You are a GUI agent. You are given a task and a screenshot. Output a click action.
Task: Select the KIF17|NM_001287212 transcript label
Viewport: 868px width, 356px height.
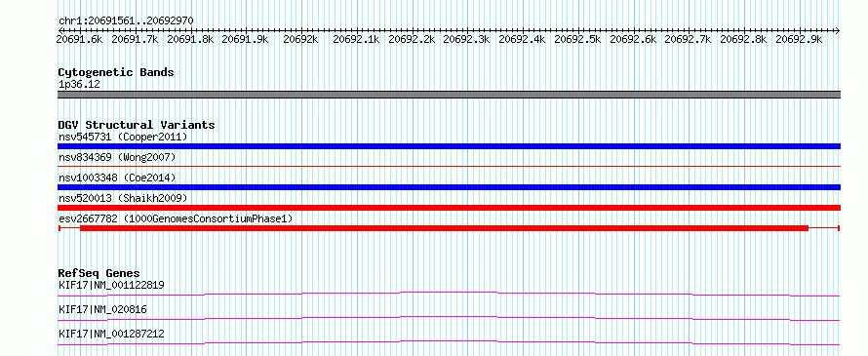click(111, 335)
